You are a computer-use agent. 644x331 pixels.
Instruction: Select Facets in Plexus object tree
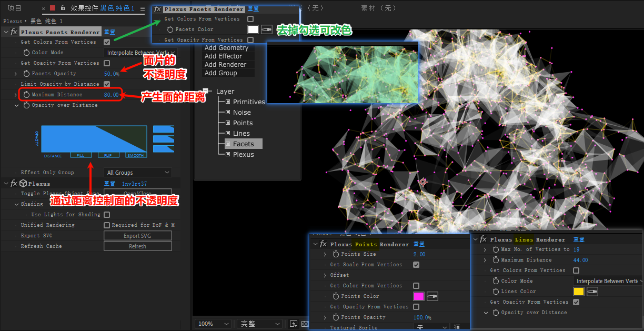coord(244,144)
